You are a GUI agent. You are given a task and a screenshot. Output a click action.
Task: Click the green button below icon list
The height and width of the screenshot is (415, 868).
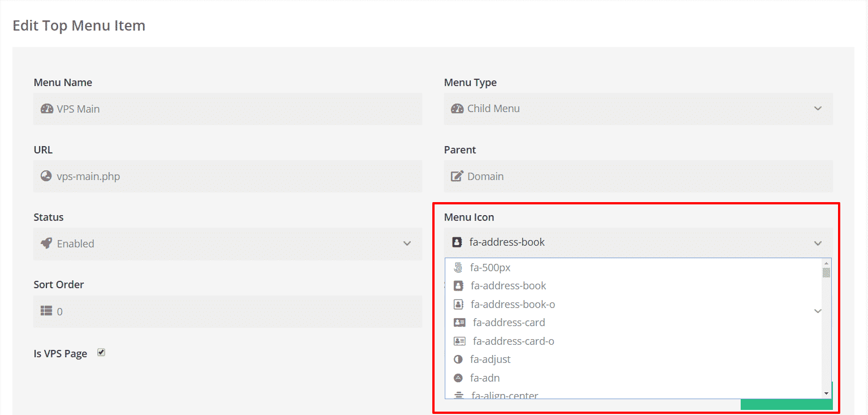786,404
